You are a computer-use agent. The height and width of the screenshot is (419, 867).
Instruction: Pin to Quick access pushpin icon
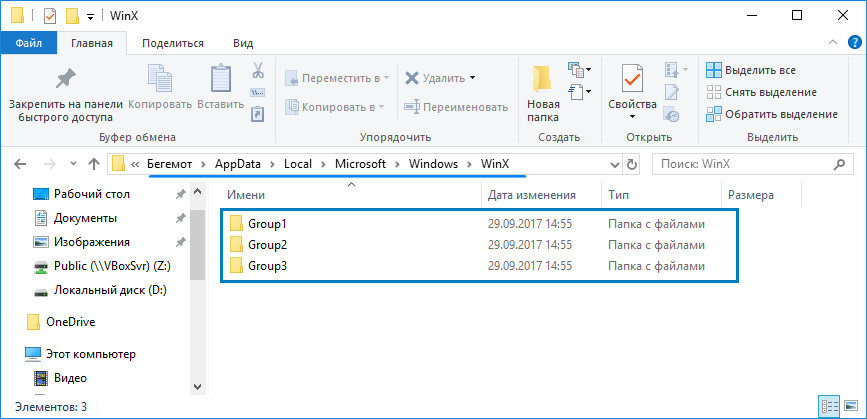pos(66,80)
